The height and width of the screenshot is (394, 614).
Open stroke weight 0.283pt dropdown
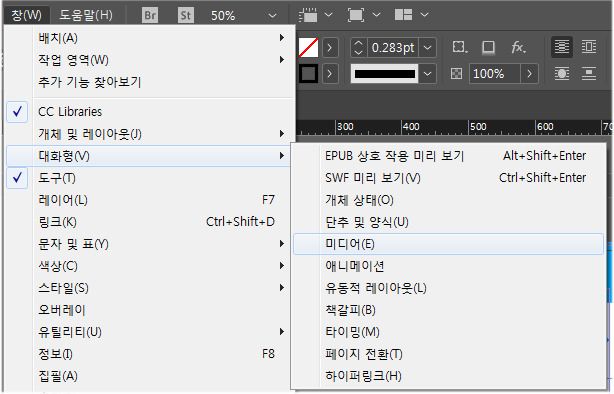click(x=428, y=48)
